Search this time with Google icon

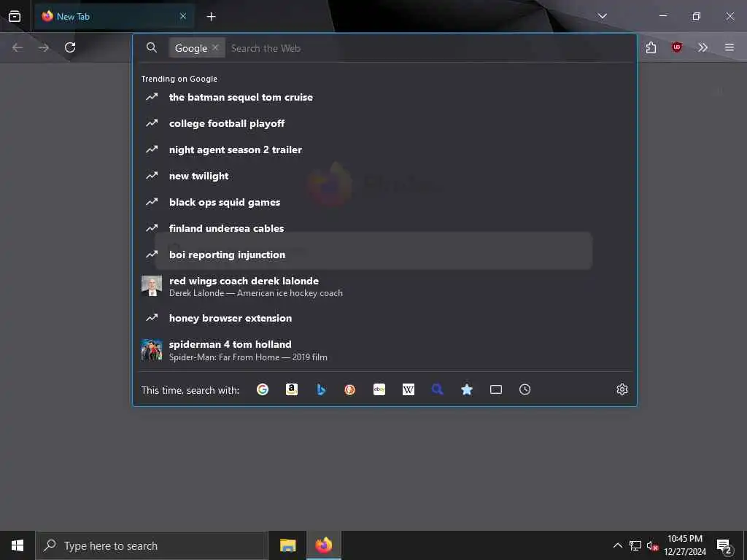(263, 389)
